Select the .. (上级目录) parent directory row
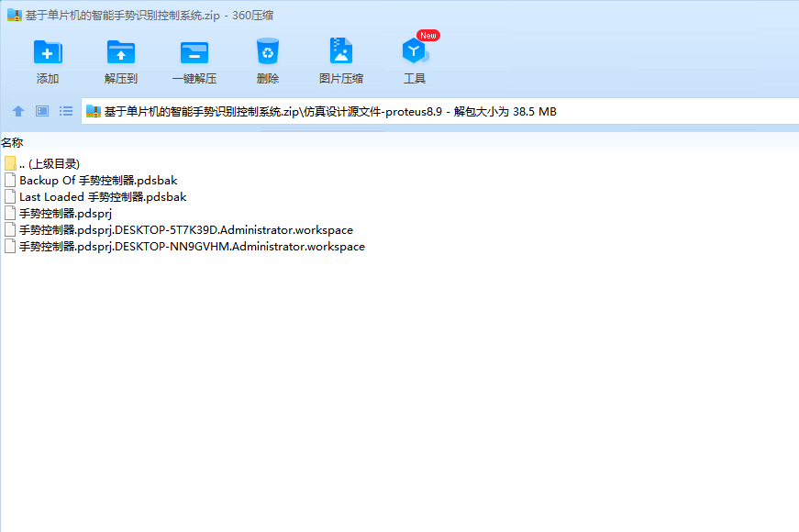This screenshot has height=532, width=799. coord(50,163)
